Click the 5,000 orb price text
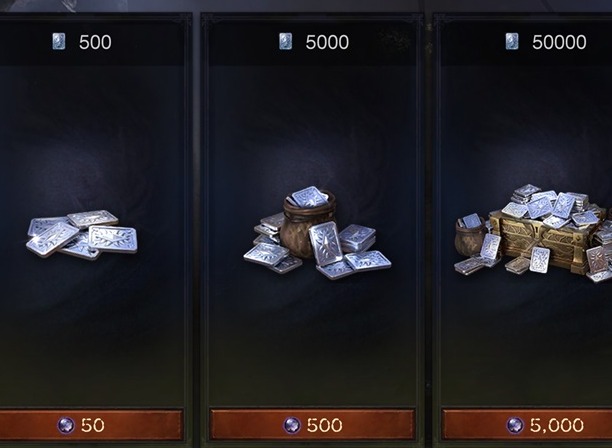 [557, 425]
